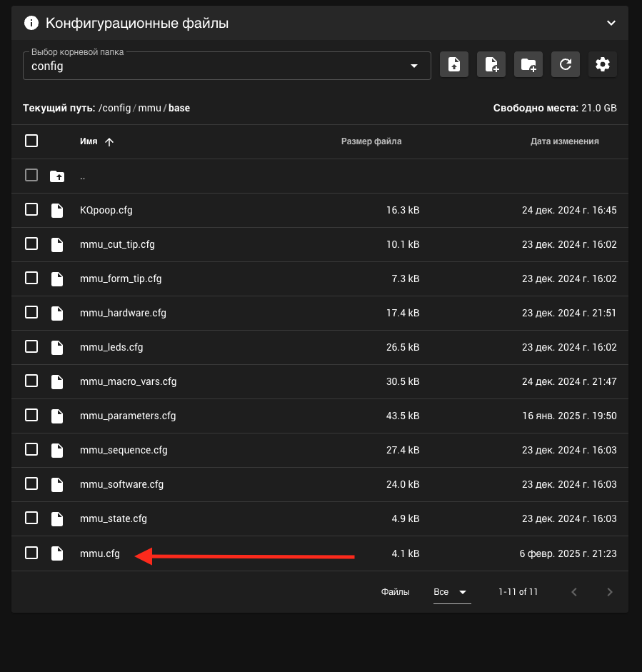
Task: Open the parent directory '..' row
Action: point(320,176)
